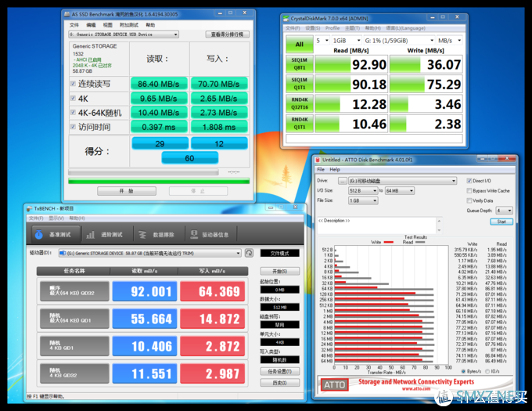Screen dimensions: 532x411
Task: Click the data erase icon for 数据擦除
Action: coord(142,235)
